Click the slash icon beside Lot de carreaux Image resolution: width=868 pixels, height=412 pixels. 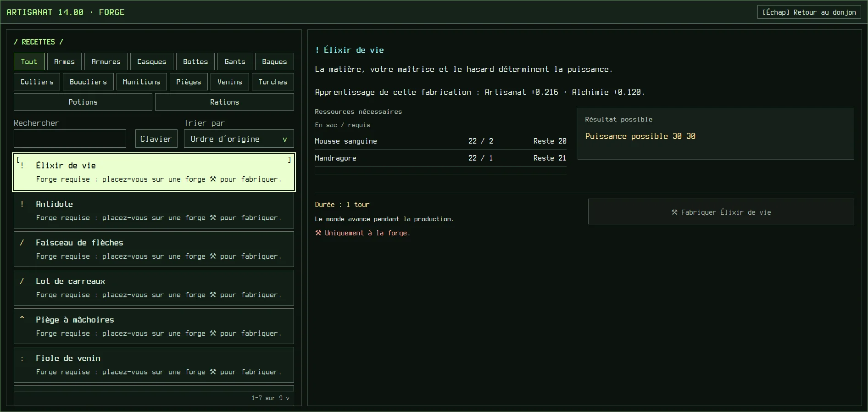click(22, 281)
